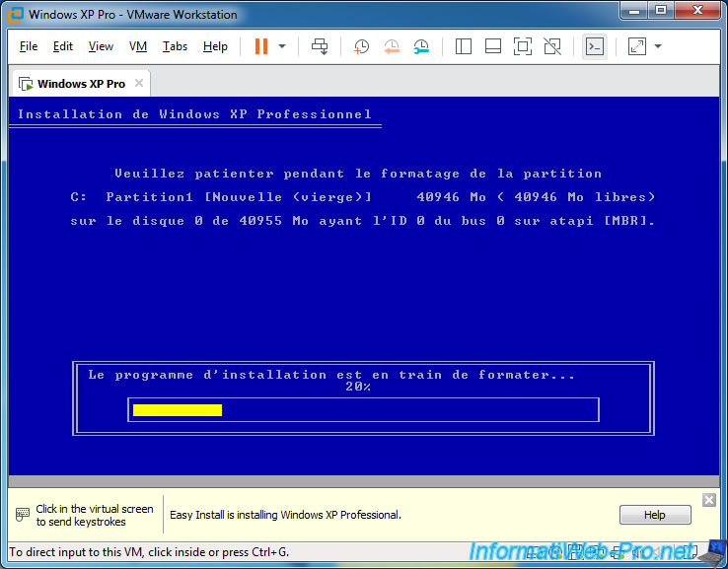The width and height of the screenshot is (728, 569).
Task: Send Ctrl+Alt+Del to the VM
Action: click(320, 46)
